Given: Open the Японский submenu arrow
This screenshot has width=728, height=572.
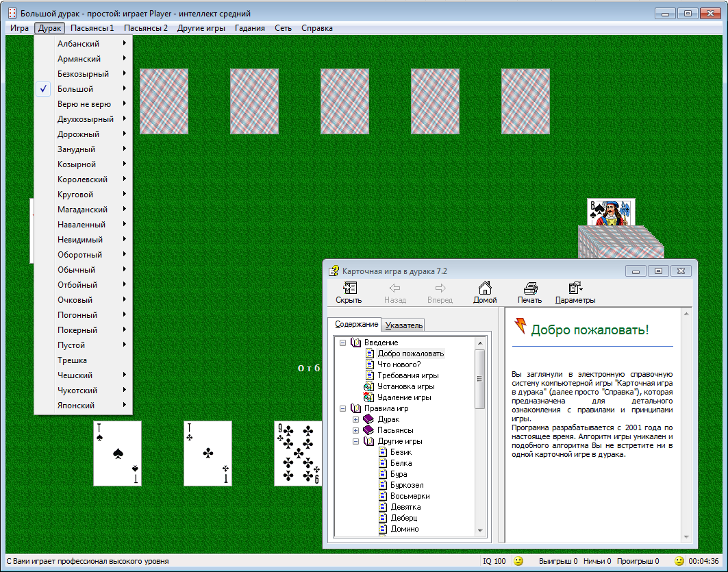Looking at the screenshot, I should click(125, 405).
